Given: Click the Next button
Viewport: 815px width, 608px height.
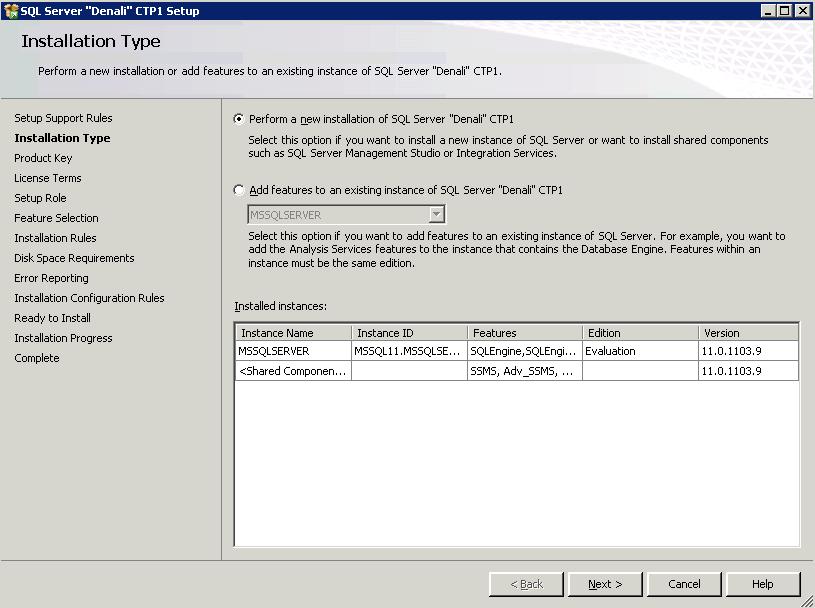Looking at the screenshot, I should [605, 584].
